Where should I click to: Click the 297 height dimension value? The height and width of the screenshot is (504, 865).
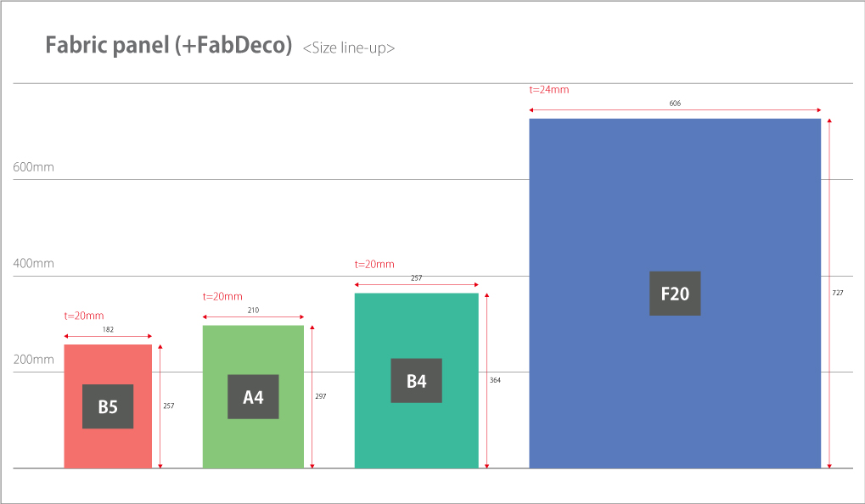320,396
